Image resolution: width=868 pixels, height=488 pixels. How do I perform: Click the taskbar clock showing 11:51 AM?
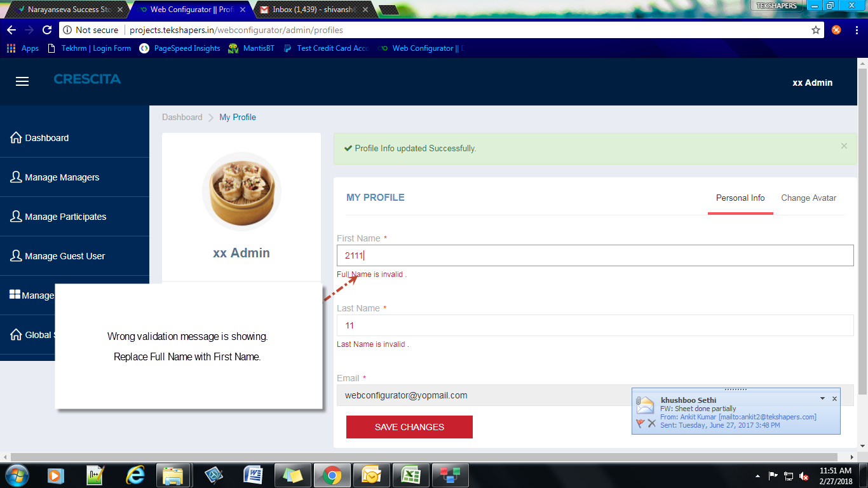tap(836, 475)
